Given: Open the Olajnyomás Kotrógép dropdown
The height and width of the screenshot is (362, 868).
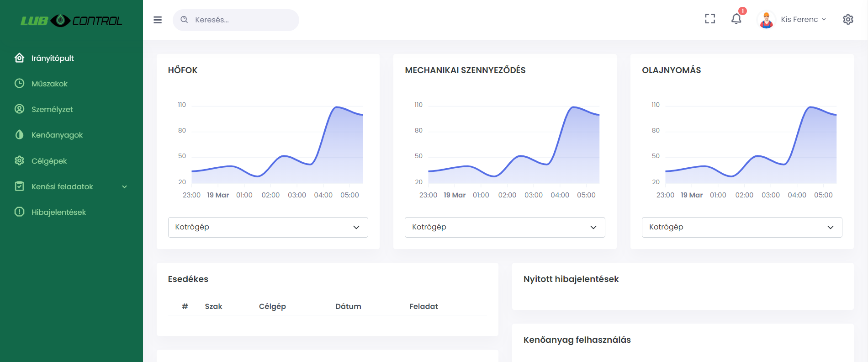Looking at the screenshot, I should 741,227.
